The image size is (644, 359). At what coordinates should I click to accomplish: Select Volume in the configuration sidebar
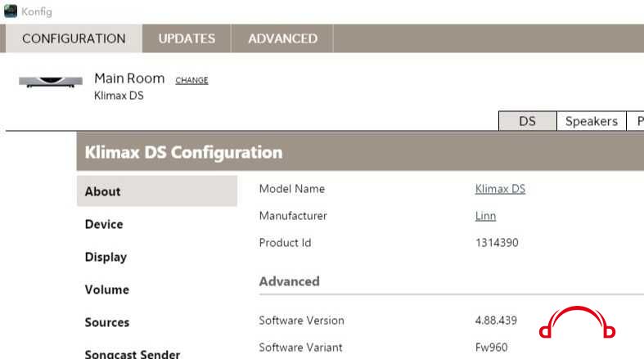click(107, 289)
